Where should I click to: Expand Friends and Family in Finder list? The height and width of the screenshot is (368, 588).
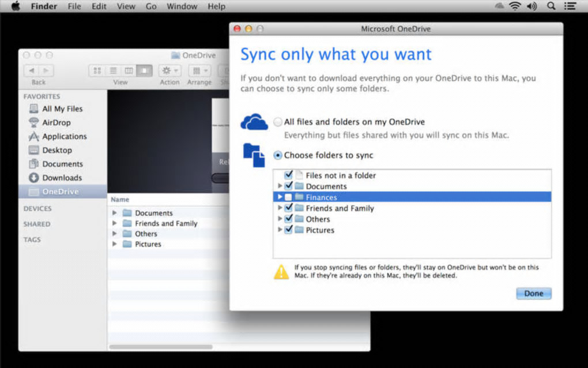(115, 224)
